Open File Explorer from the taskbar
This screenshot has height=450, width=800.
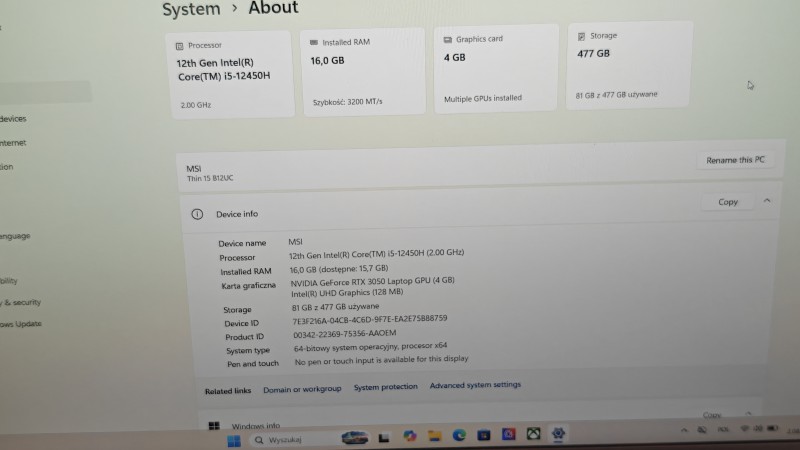tap(435, 435)
